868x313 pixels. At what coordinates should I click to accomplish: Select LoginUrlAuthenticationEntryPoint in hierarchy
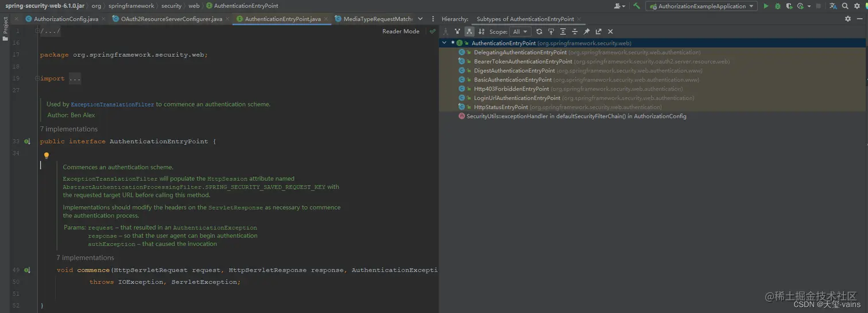652,98
